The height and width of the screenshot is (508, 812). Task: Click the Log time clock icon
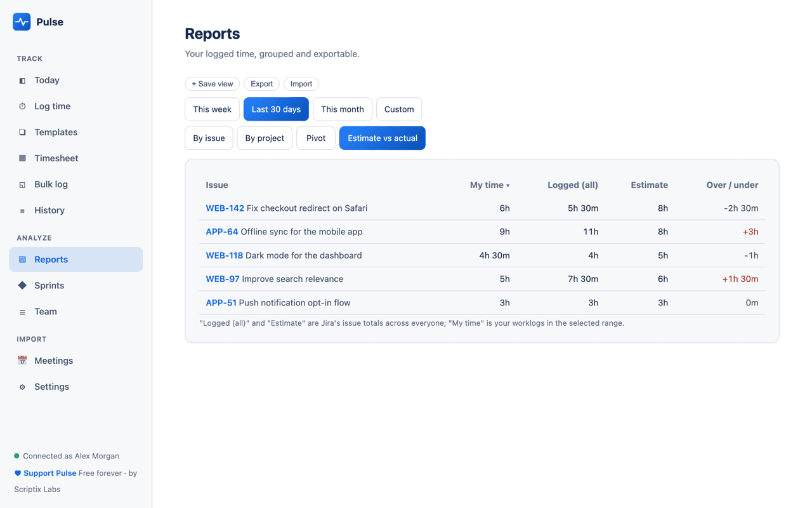22,107
